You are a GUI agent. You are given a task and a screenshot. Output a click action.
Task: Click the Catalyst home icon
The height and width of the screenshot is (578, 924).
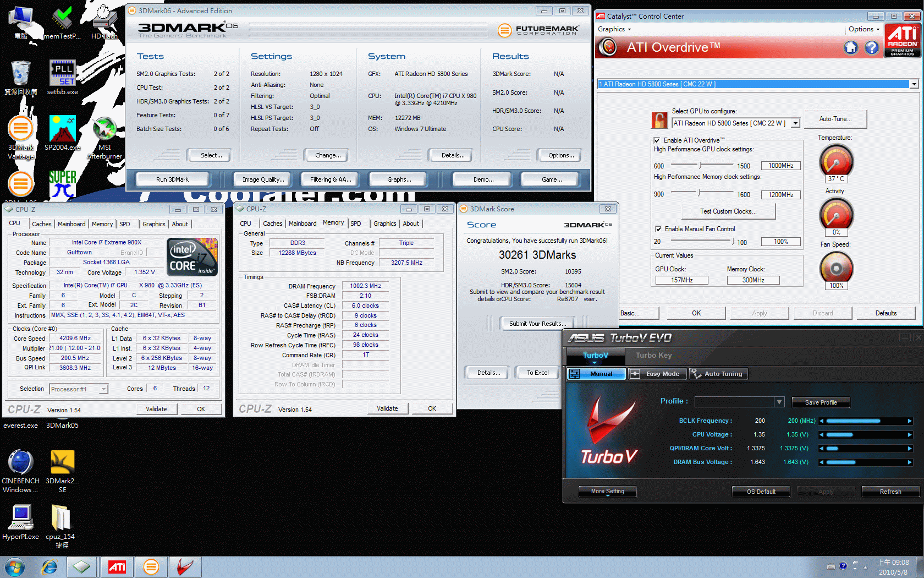[851, 48]
